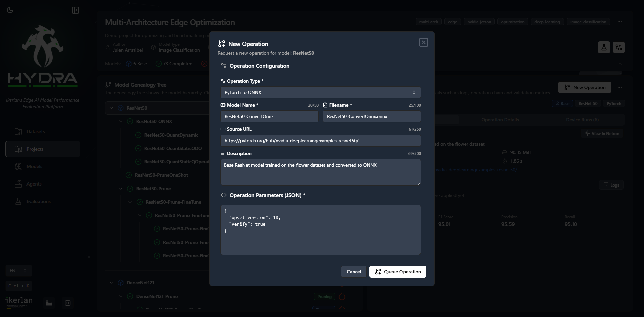Collapse the ResNet50-Prune-FineTune chevron
Image resolution: width=644 pixels, height=317 pixels.
pos(130,202)
